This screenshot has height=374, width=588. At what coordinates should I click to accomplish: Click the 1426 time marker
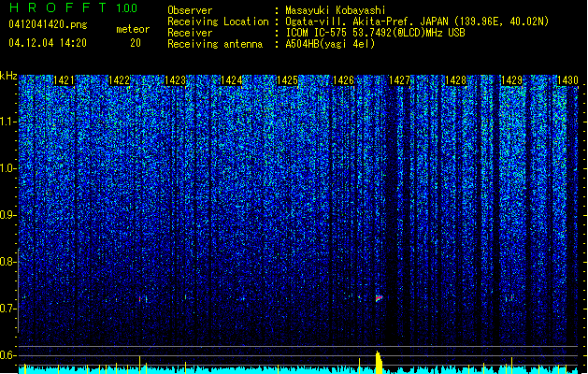[343, 80]
